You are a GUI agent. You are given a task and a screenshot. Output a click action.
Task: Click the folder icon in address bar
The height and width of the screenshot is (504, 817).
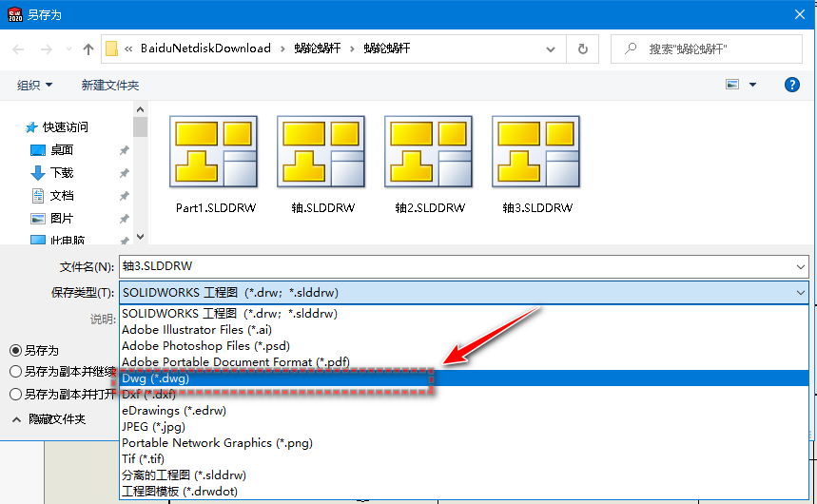click(111, 49)
